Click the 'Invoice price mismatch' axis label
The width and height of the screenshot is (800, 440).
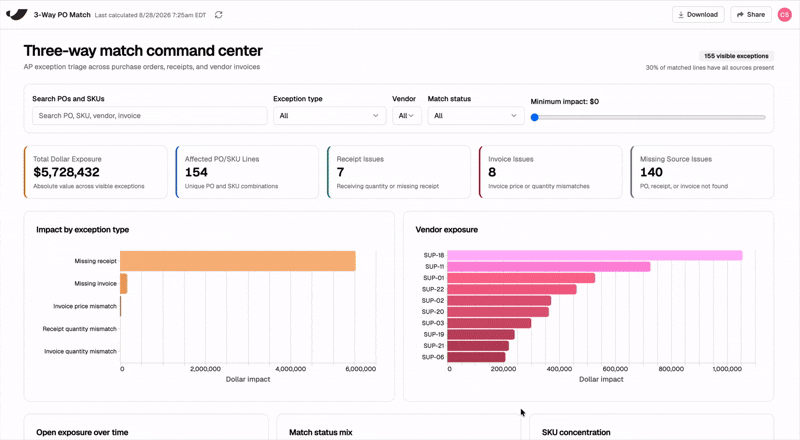coord(85,306)
